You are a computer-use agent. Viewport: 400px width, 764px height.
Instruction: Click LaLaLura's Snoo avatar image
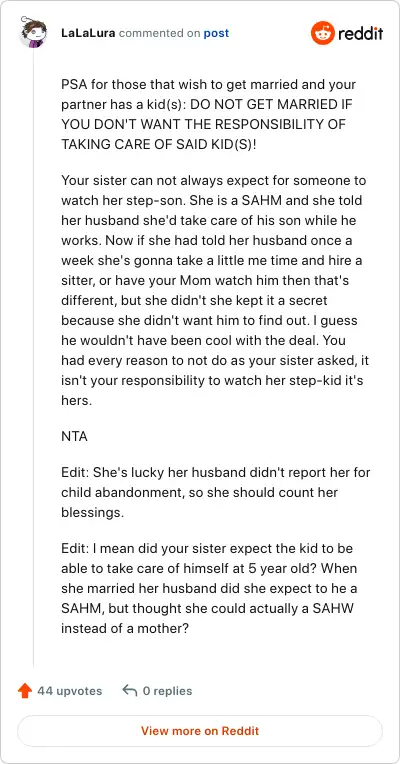[x=33, y=33]
